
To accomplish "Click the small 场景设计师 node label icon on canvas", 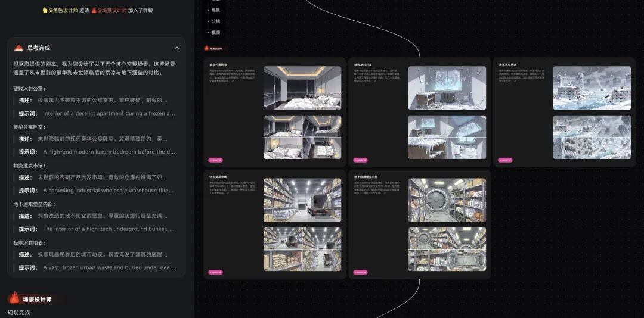I will [x=207, y=48].
